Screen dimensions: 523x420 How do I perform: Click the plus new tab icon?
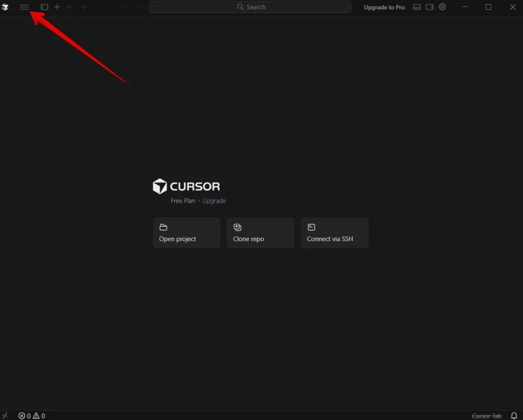(x=57, y=7)
